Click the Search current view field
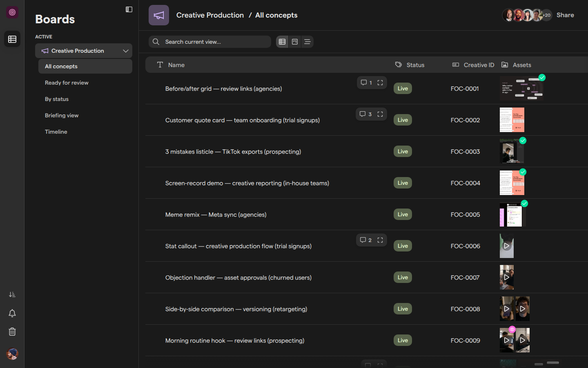 [210, 42]
